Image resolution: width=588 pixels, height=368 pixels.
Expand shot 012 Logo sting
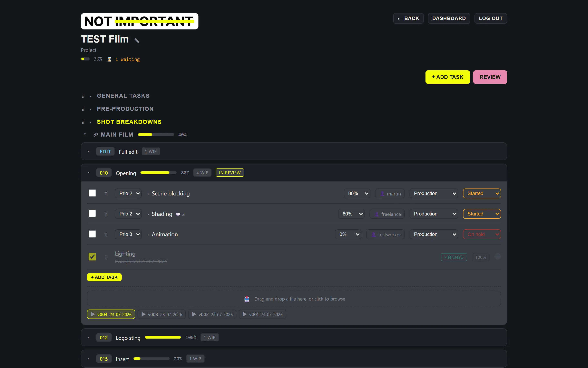(x=89, y=338)
